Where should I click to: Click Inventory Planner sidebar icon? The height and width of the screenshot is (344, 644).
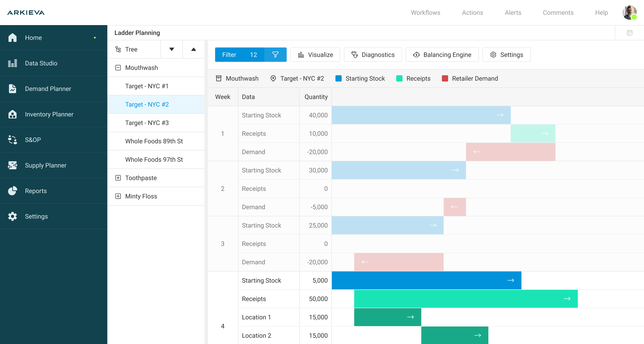tap(12, 114)
